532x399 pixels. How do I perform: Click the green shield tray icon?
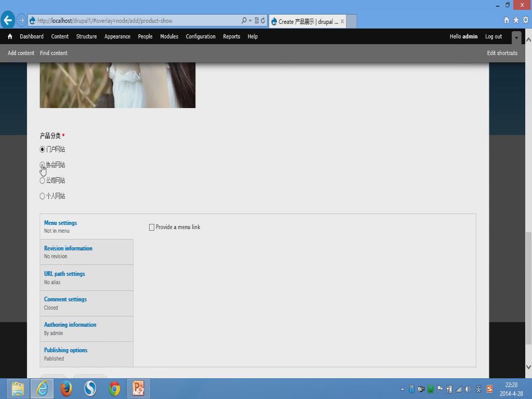click(x=431, y=389)
